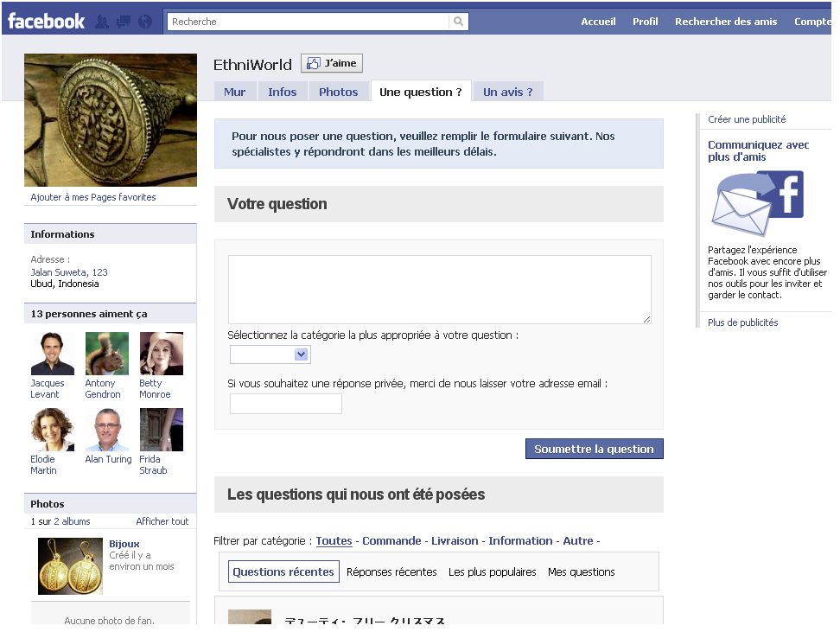Click the envelope Facebook ad image
The height and width of the screenshot is (632, 840).
[x=758, y=203]
